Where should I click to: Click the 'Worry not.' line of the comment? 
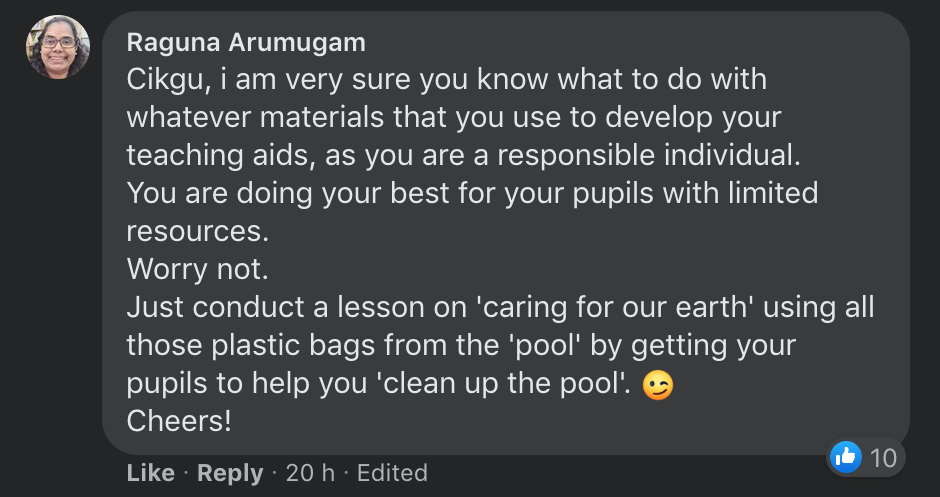pyautogui.click(x=197, y=269)
